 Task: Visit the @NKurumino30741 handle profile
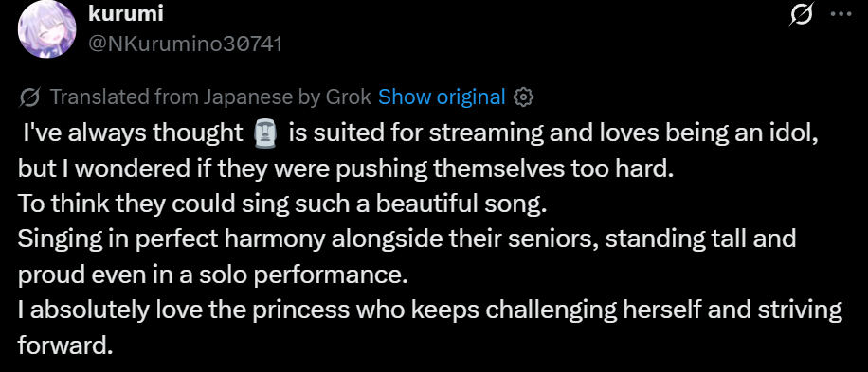pos(185,44)
